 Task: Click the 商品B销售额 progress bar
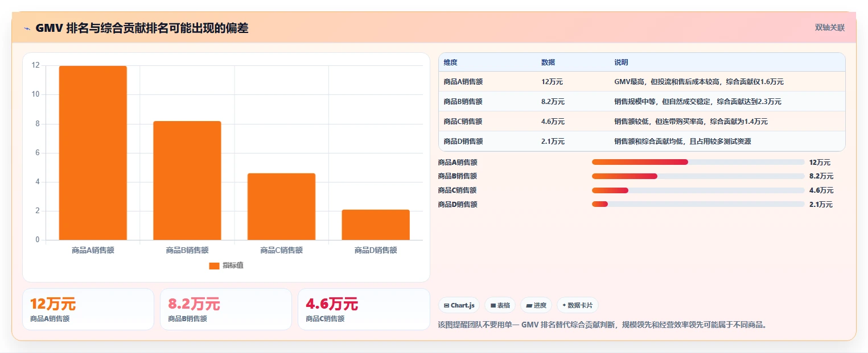click(698, 176)
